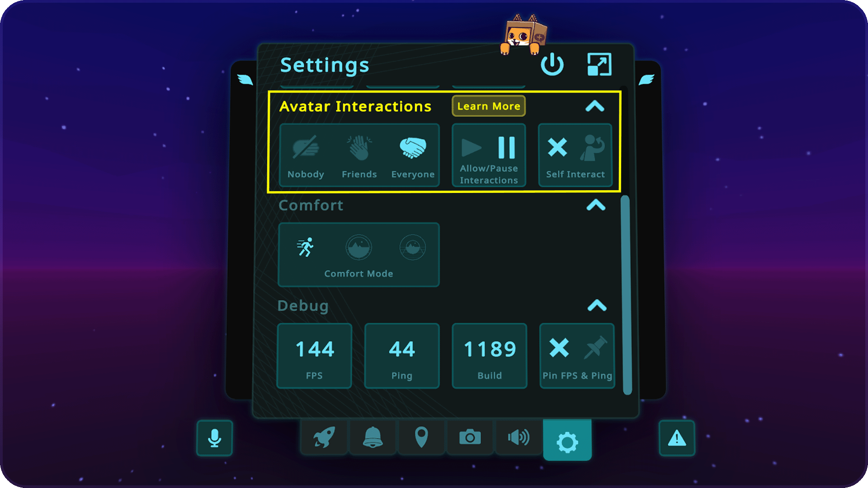The width and height of the screenshot is (868, 488).
Task: Toggle the power button off
Action: [552, 64]
